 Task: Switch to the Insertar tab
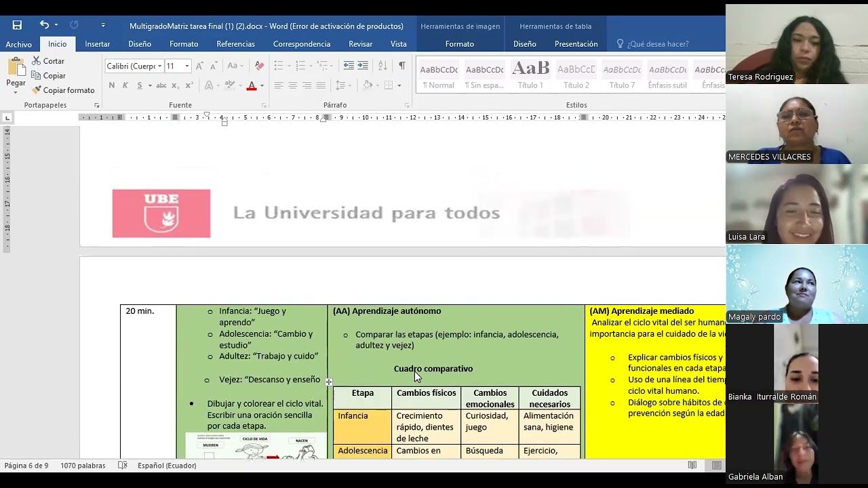[98, 44]
